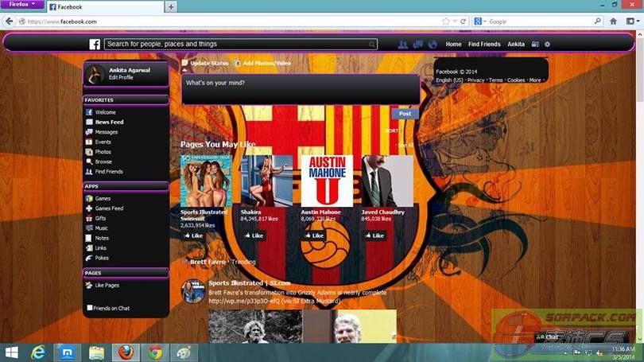Select Messages in the Favorites sidebar
The image size is (644, 362).
coord(106,132)
